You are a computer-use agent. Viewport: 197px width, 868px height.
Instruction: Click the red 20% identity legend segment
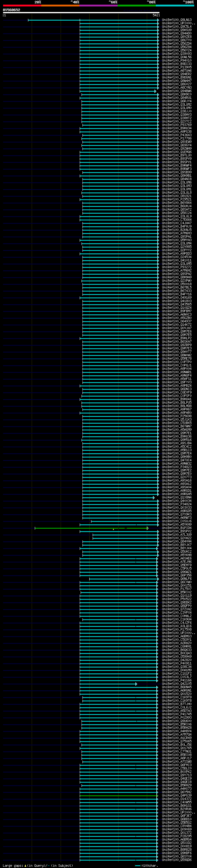coord(22,6)
